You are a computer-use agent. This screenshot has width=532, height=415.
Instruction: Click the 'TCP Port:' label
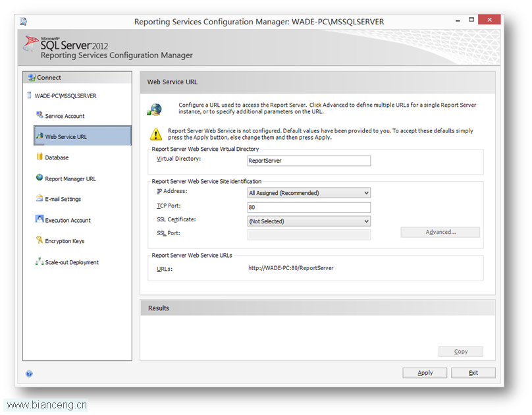pyautogui.click(x=169, y=206)
